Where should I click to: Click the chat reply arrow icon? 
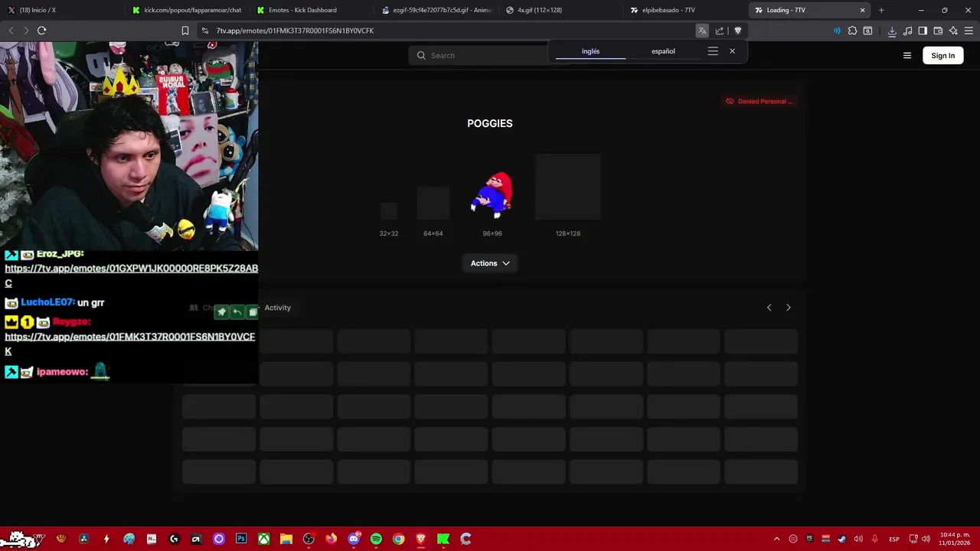[237, 311]
